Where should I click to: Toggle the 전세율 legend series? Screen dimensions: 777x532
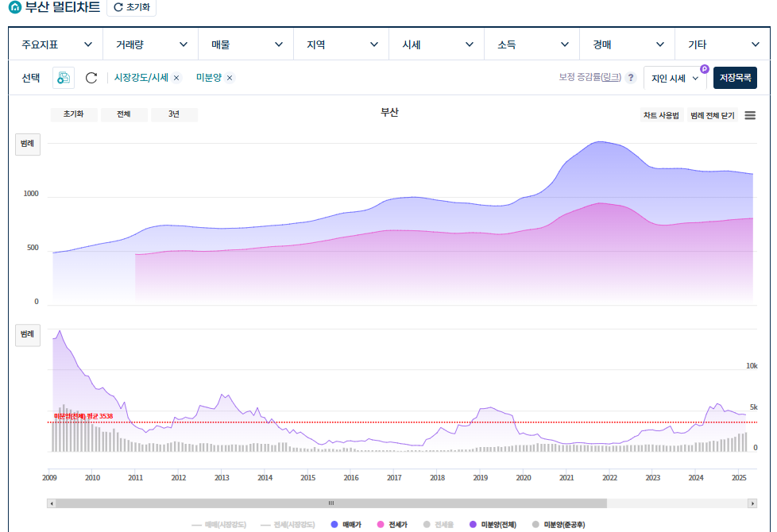pos(438,525)
